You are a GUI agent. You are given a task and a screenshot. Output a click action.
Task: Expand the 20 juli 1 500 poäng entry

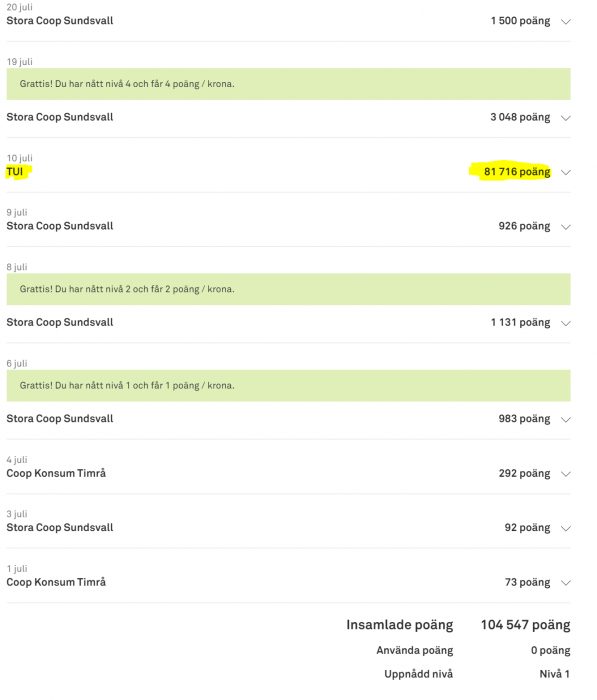pyautogui.click(x=566, y=21)
